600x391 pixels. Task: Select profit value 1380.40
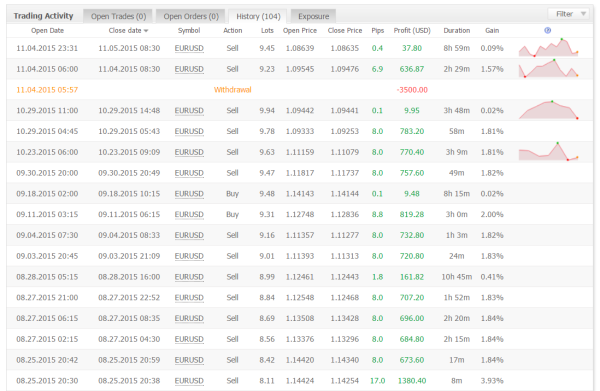tap(412, 381)
